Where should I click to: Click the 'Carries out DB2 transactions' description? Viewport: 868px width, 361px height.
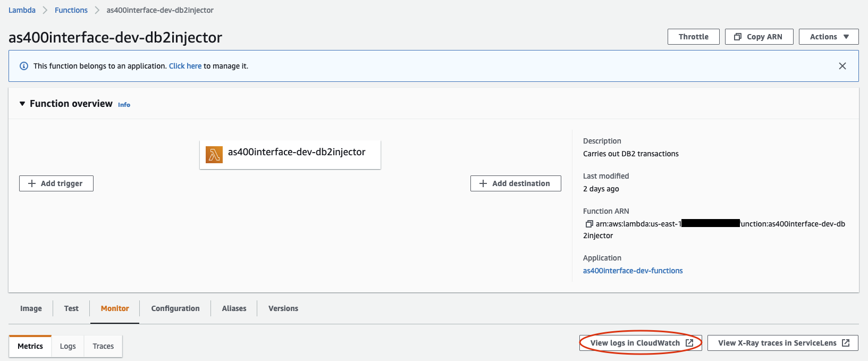point(631,154)
